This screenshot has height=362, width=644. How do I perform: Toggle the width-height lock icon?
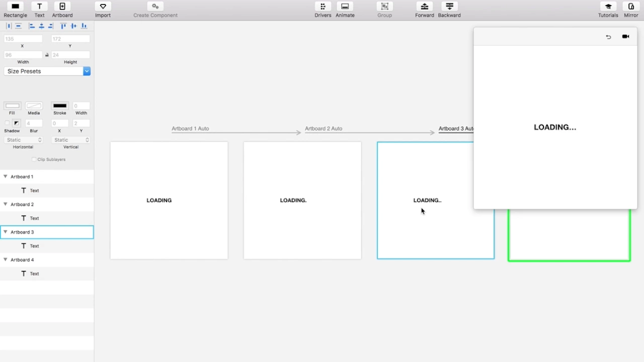pyautogui.click(x=47, y=55)
